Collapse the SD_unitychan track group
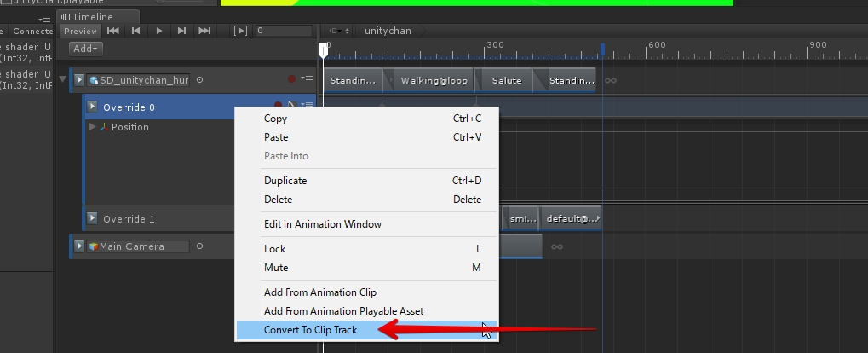 pyautogui.click(x=62, y=79)
